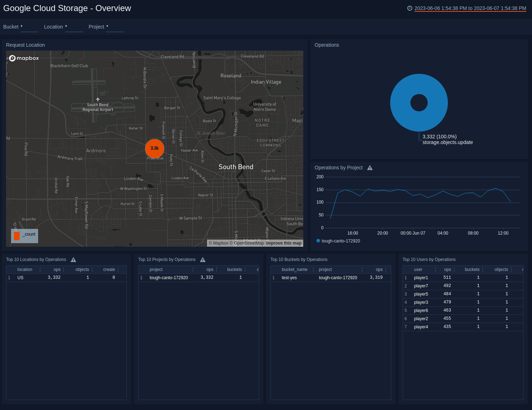This screenshot has height=410, width=532.
Task: Click the 511 ops value for player1
Action: pos(447,278)
